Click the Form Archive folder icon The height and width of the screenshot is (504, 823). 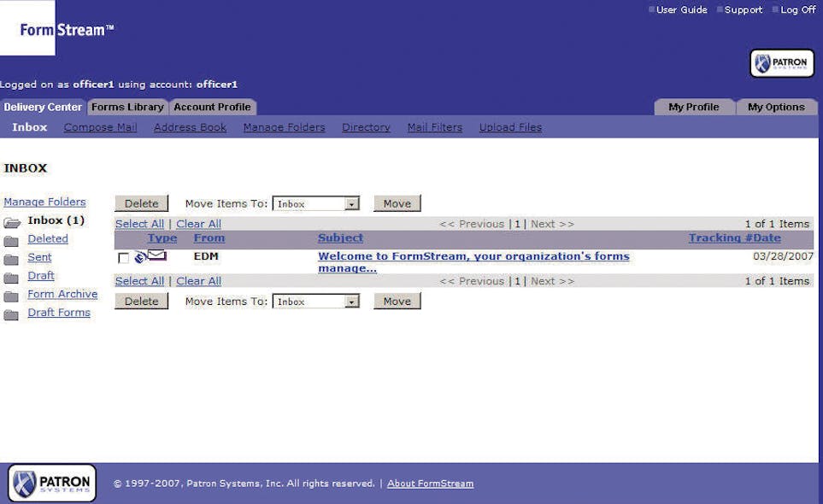[11, 296]
